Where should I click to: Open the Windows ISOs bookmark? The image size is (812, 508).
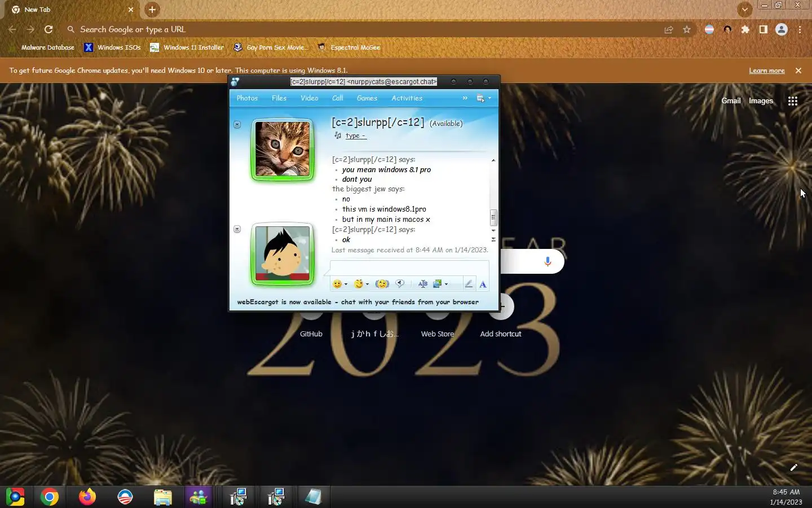(x=113, y=47)
